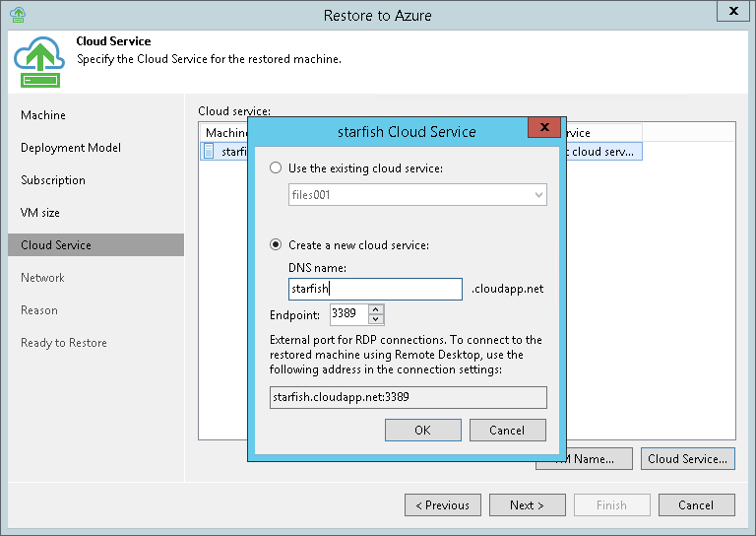Go back with Previous button
756x536 pixels.
click(x=443, y=504)
